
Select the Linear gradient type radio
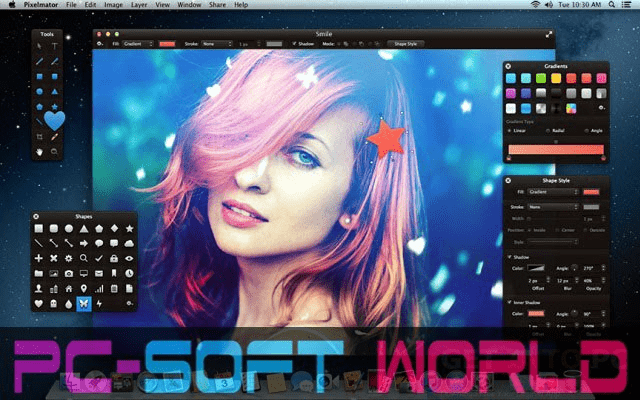click(509, 131)
